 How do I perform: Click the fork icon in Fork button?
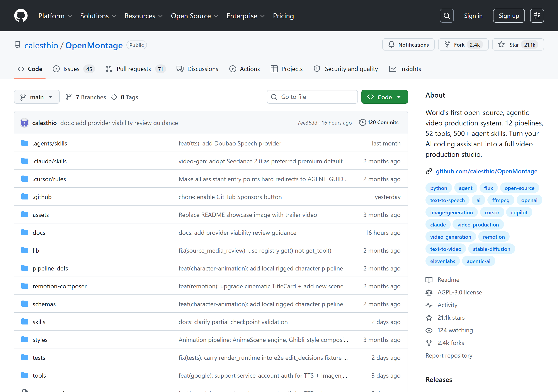447,45
